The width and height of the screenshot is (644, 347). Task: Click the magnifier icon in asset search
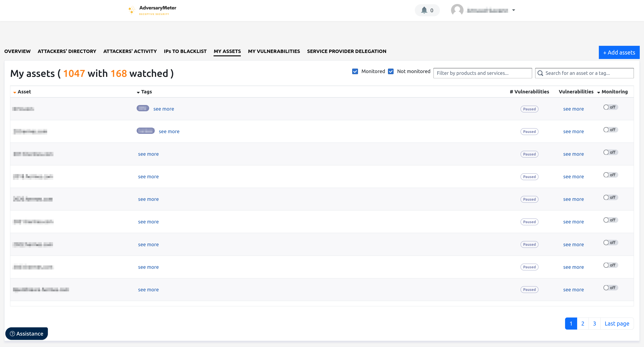pos(540,73)
